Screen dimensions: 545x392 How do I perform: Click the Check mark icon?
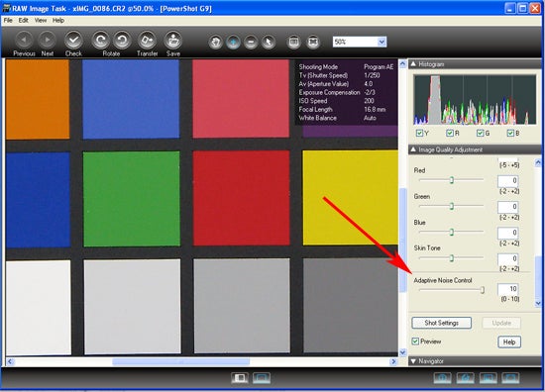(x=73, y=41)
